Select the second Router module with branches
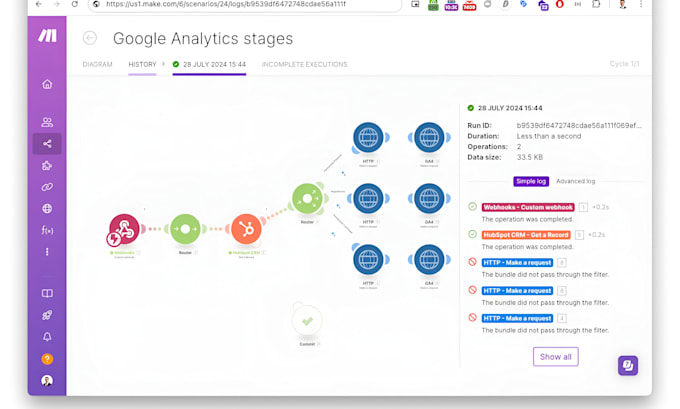 (x=307, y=198)
